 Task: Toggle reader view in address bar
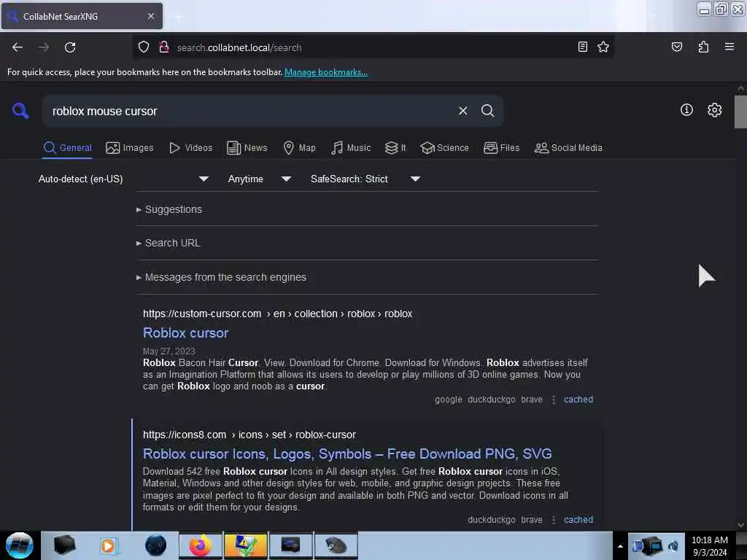(582, 47)
